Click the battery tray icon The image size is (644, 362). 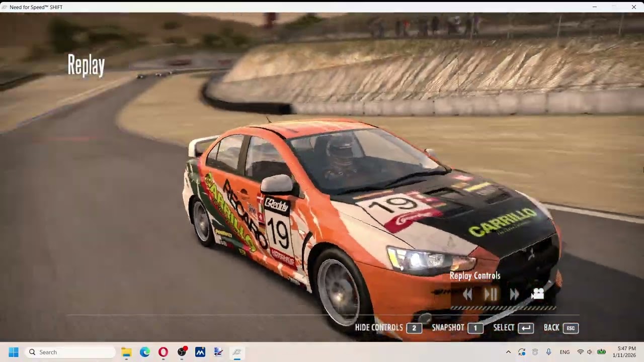point(601,352)
